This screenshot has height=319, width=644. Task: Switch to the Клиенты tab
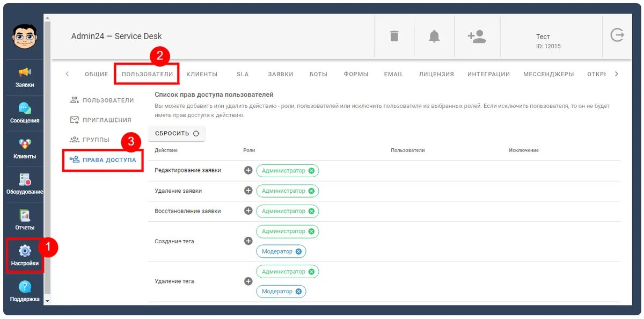[202, 74]
